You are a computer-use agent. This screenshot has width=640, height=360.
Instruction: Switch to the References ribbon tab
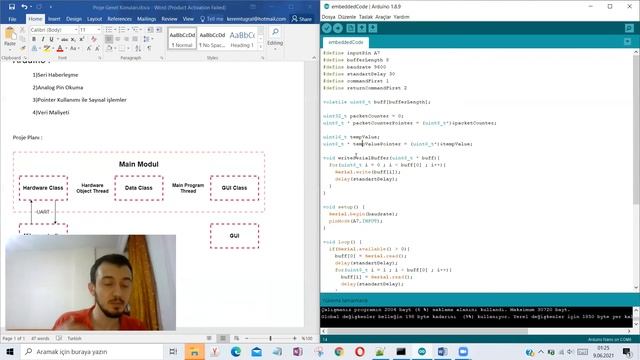pos(120,19)
